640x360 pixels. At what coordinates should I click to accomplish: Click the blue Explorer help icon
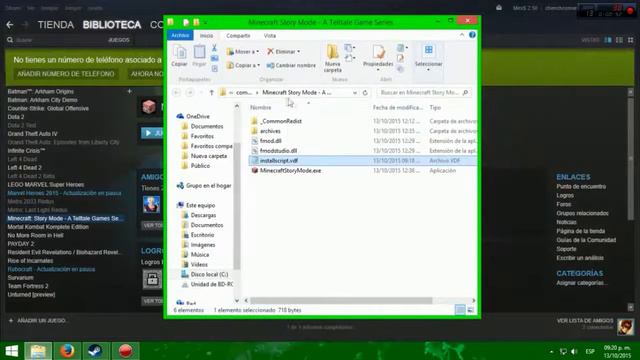pos(472,35)
